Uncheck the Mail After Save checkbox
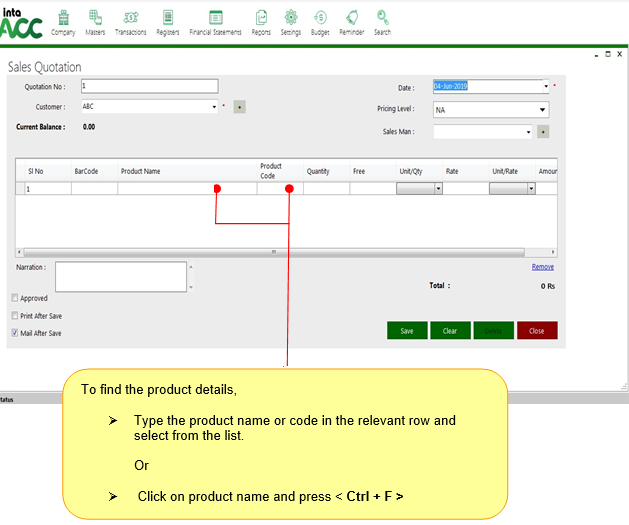The image size is (629, 525). (15, 333)
